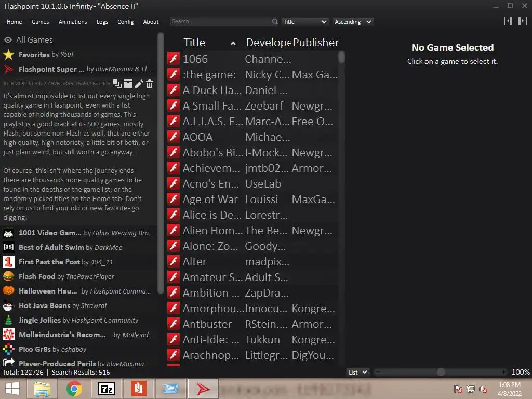This screenshot has height=399, width=532.
Task: Click the Flashpoint Super playlist arrow icon
Action: tap(8, 69)
